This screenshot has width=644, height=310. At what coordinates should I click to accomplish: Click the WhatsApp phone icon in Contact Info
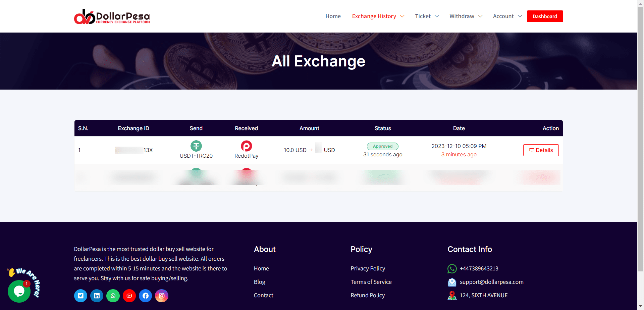(x=452, y=269)
